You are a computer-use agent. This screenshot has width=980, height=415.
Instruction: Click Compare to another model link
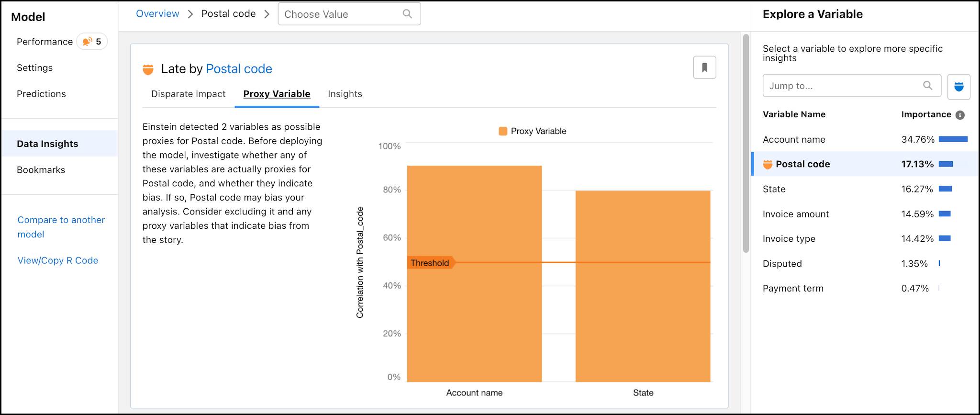coord(61,227)
